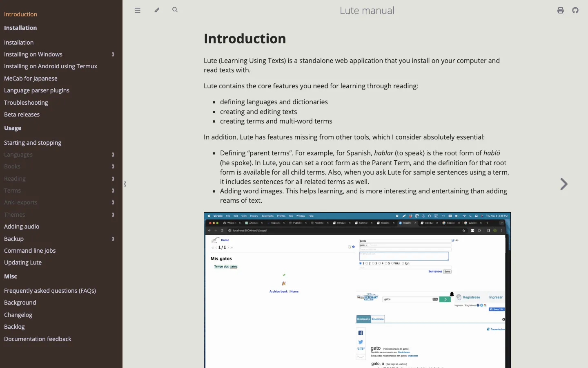Open Command line jobs page
Screen dimensions: 588x368
click(30, 251)
